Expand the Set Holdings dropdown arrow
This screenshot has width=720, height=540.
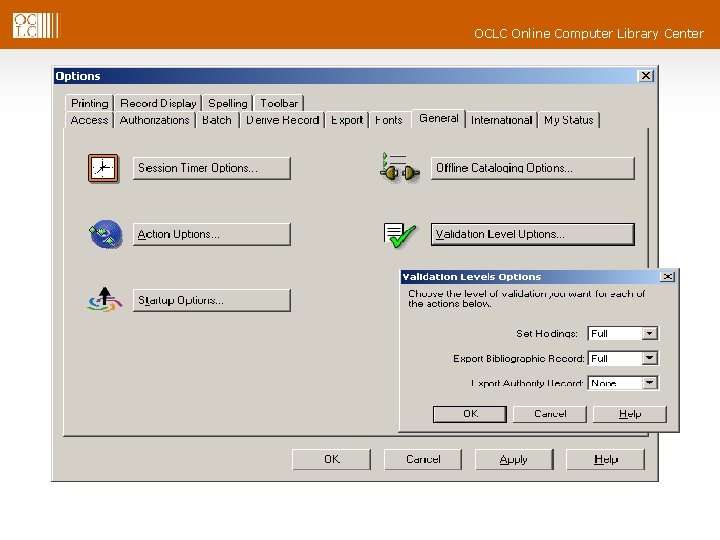coord(650,333)
